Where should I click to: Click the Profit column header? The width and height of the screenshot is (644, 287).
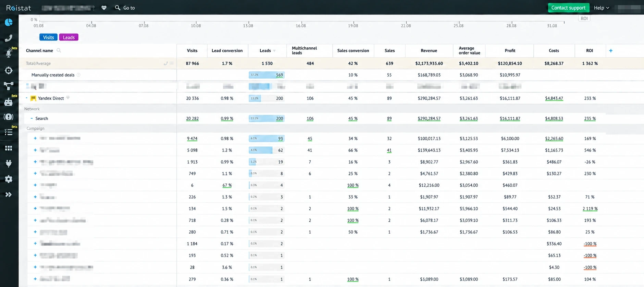pos(510,50)
